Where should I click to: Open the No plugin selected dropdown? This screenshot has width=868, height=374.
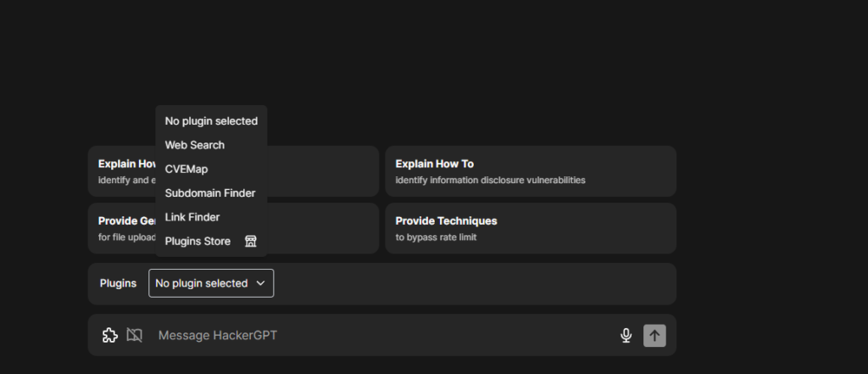211,283
